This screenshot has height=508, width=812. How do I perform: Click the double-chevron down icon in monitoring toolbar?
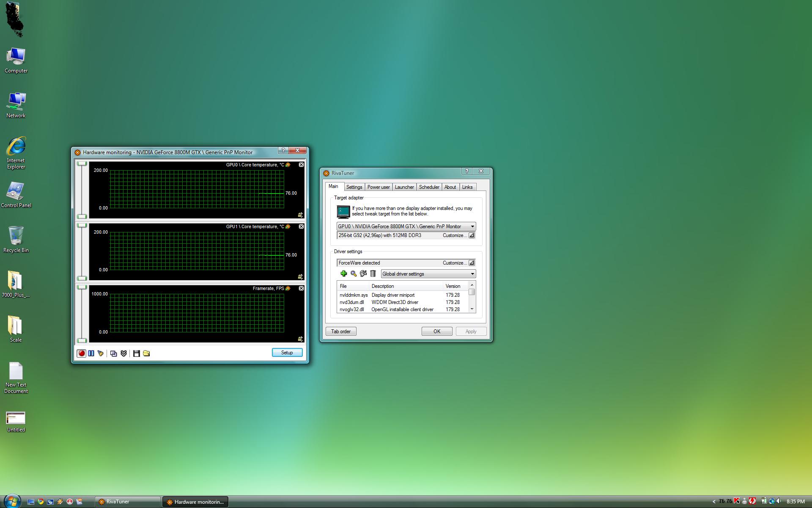tap(123, 353)
